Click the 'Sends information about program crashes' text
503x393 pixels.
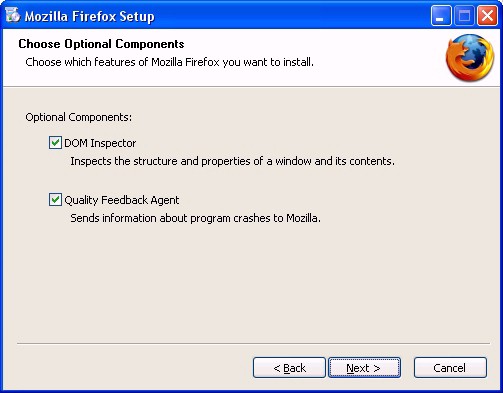[x=195, y=218]
